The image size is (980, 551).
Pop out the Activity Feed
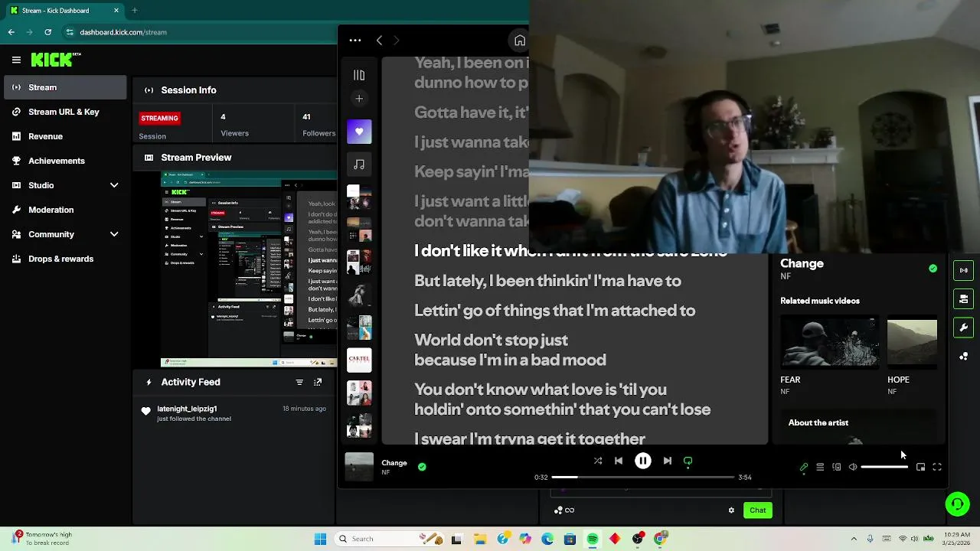pyautogui.click(x=318, y=382)
